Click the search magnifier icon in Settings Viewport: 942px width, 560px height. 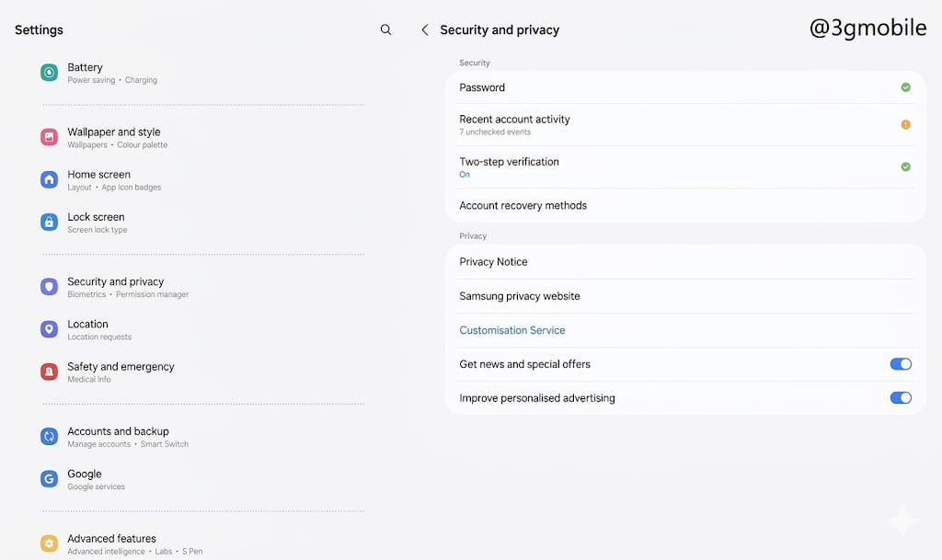385,29
